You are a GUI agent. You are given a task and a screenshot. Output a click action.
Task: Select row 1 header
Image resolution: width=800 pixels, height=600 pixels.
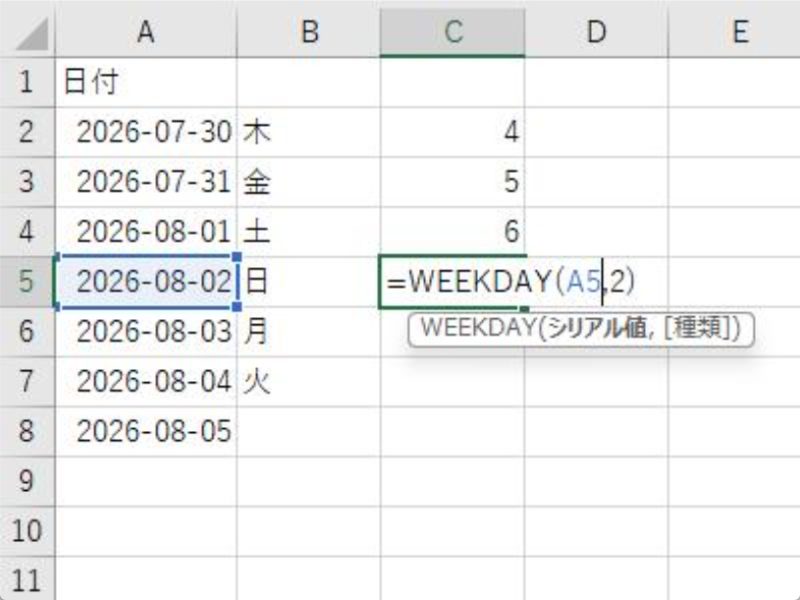click(27, 82)
